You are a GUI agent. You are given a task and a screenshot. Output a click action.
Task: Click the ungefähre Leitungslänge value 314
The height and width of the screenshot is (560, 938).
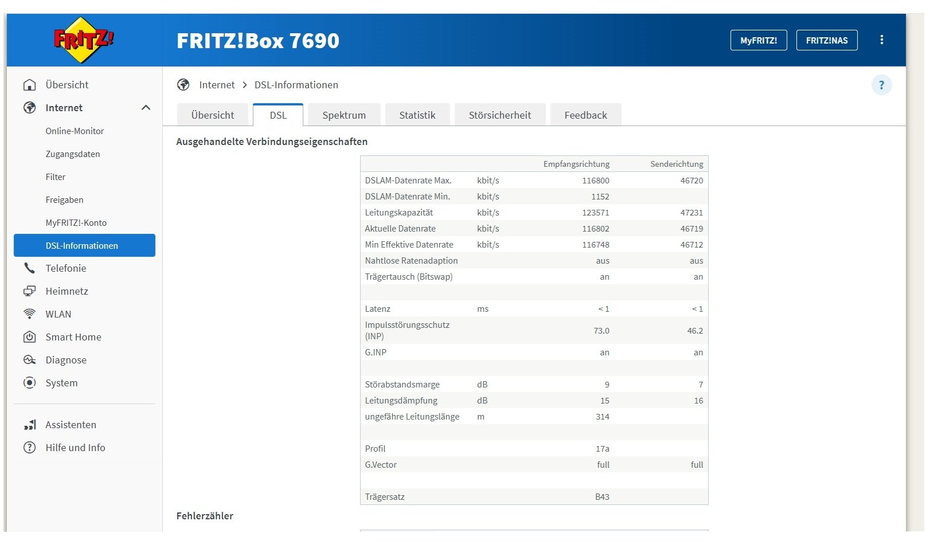pos(603,416)
